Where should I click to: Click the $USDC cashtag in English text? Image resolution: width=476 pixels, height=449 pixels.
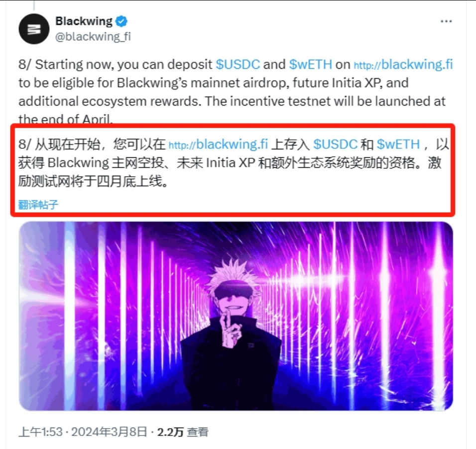[x=238, y=64]
